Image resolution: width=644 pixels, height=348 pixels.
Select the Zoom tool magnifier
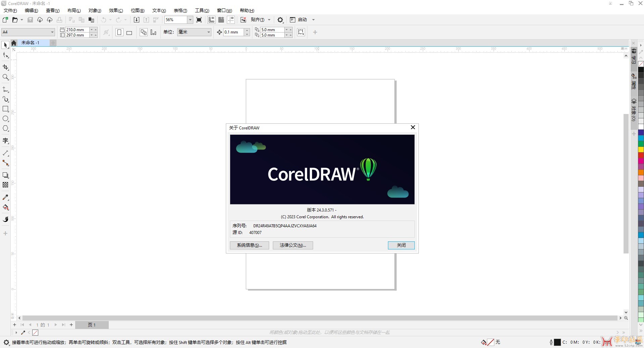coord(5,77)
